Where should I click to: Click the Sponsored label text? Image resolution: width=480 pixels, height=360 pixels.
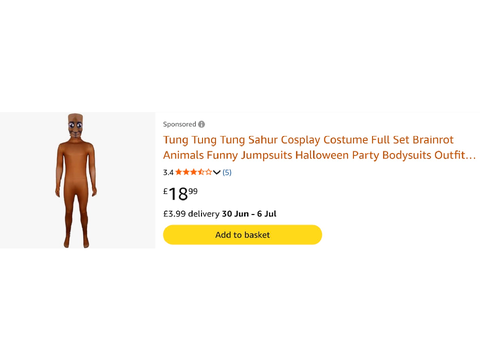coord(179,124)
